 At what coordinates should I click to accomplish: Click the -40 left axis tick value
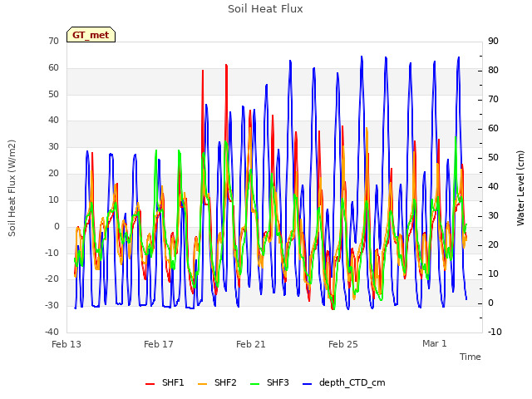point(52,332)
